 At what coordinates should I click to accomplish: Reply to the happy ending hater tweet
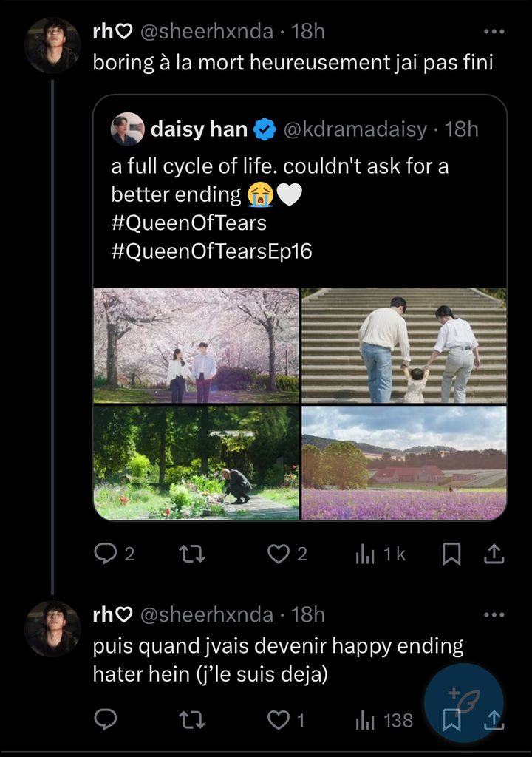pyautogui.click(x=106, y=719)
